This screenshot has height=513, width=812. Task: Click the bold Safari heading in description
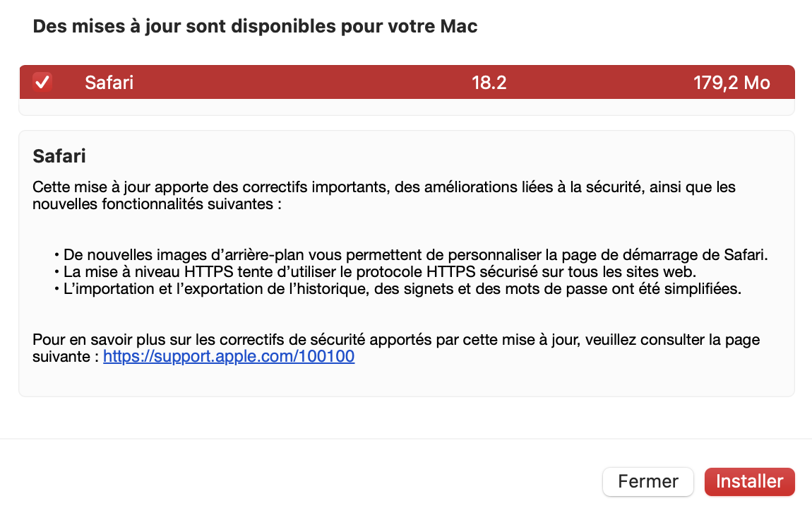pyautogui.click(x=59, y=155)
